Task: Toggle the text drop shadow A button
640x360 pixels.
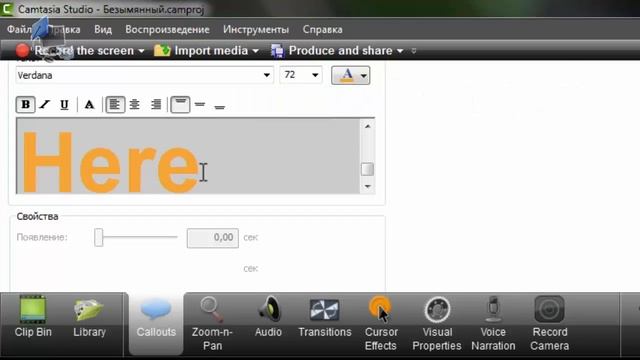Action: [89, 104]
